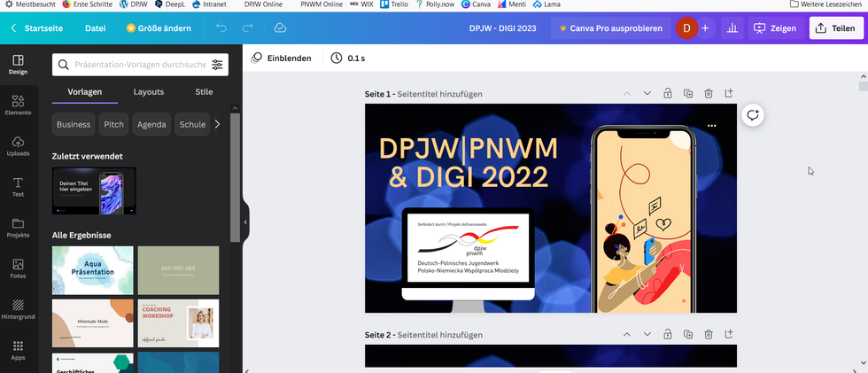Viewport: 868px width, 373px height.
Task: Open Weitere Lesezeichen folder
Action: [x=826, y=4]
